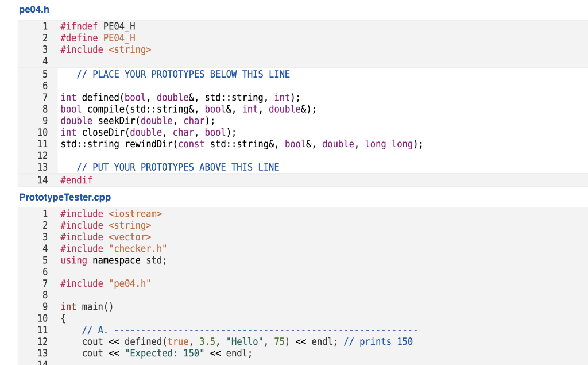588x365 pixels.
Task: Select line number 1 in pe04.h
Action: [x=45, y=26]
